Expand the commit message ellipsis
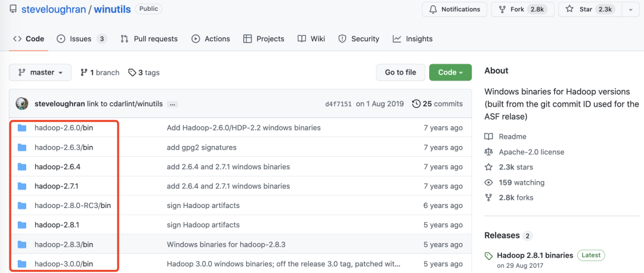This screenshot has height=273, width=644. [172, 104]
